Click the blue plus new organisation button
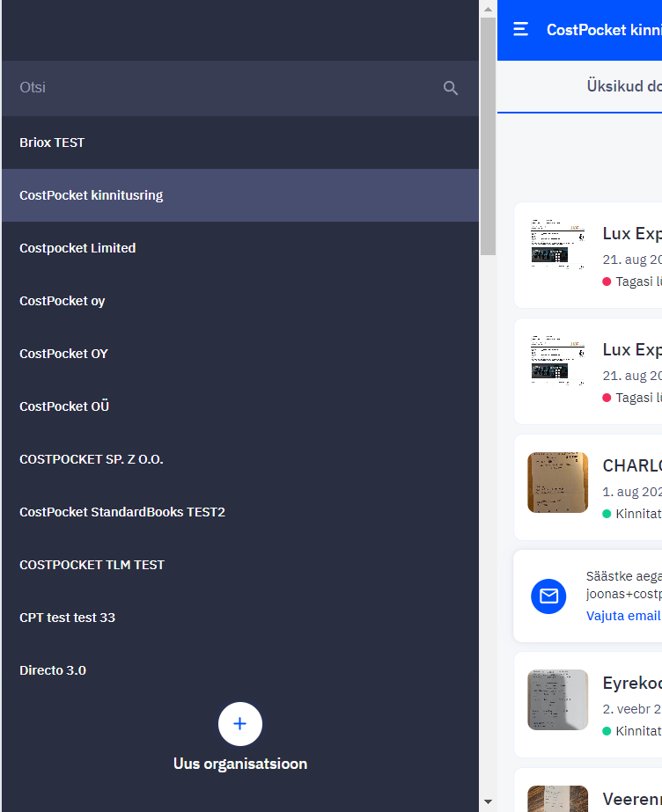The image size is (662, 812). click(x=239, y=723)
